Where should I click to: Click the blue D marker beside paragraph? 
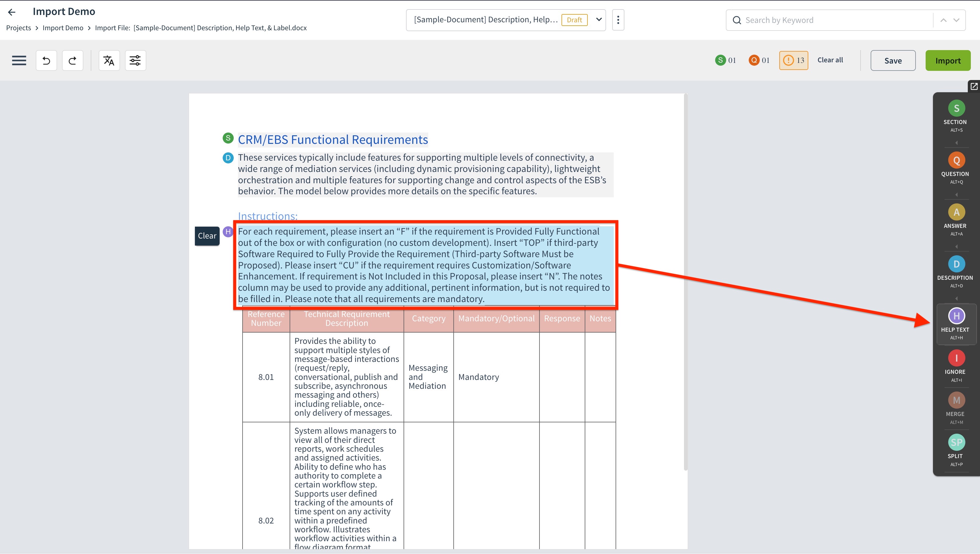228,158
